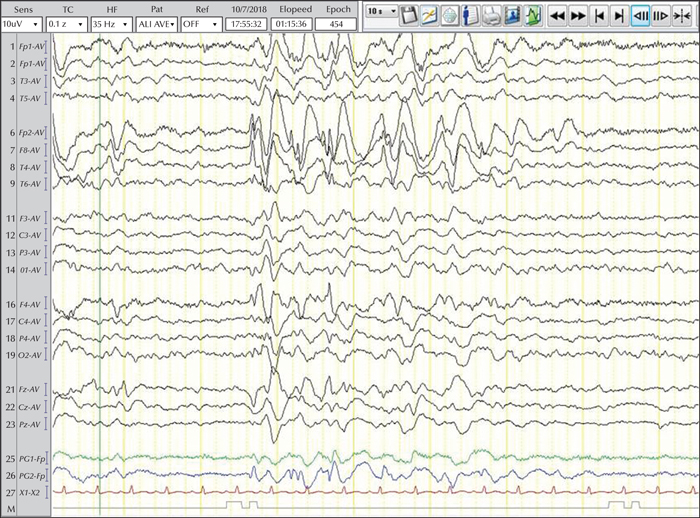
Task: Open the electrode head map icon
Action: pyautogui.click(x=450, y=16)
